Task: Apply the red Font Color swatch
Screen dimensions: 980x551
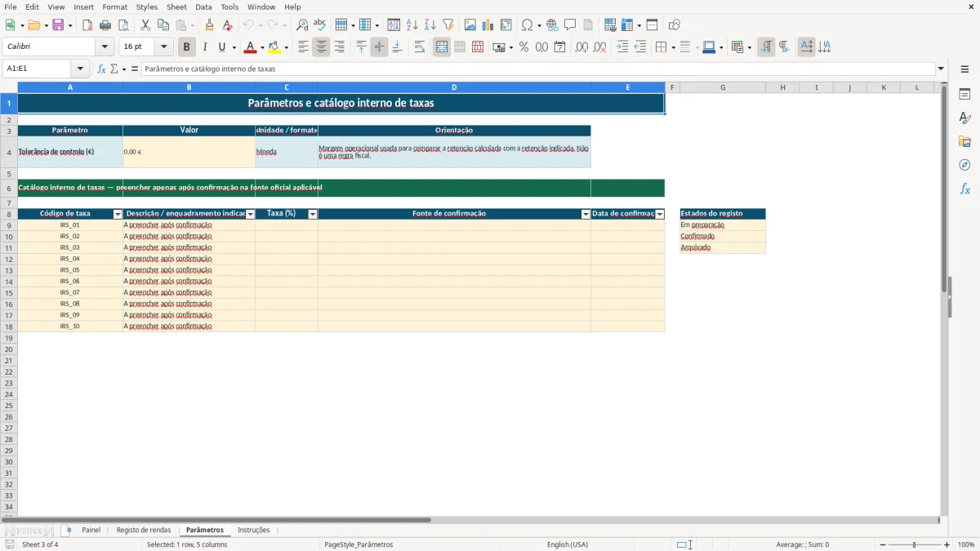Action: (x=251, y=47)
